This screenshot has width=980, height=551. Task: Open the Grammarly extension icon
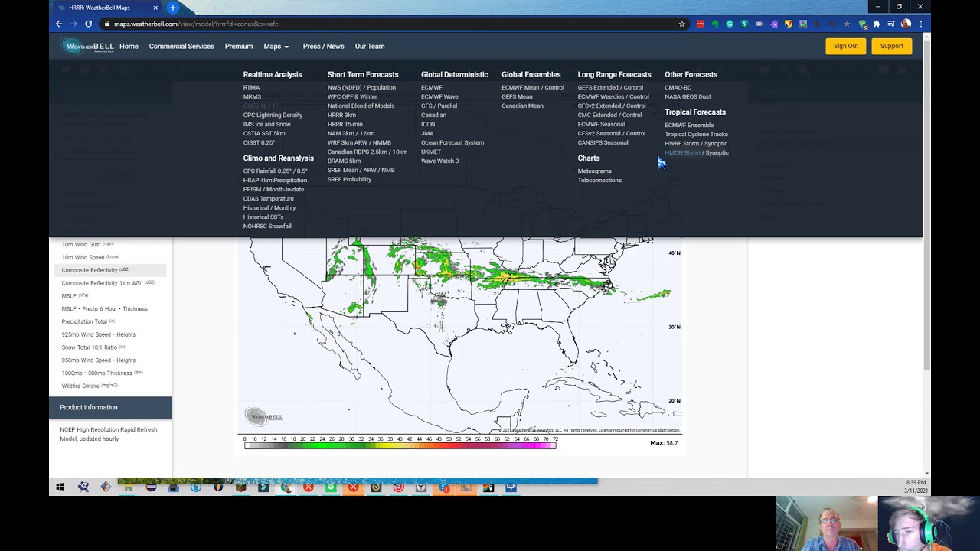point(730,24)
